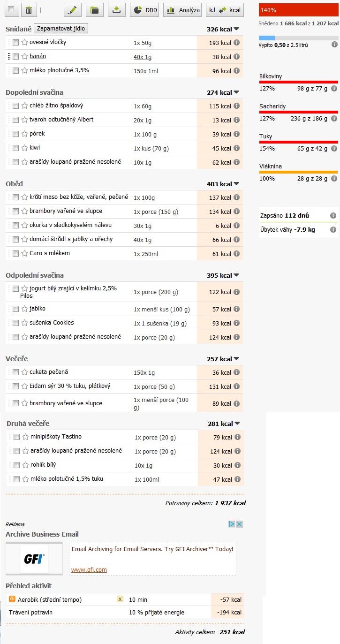Expand the Snídaně 326 kcal dropdown arrow
Image resolution: width=340 pixels, height=644 pixels.
pos(236,29)
